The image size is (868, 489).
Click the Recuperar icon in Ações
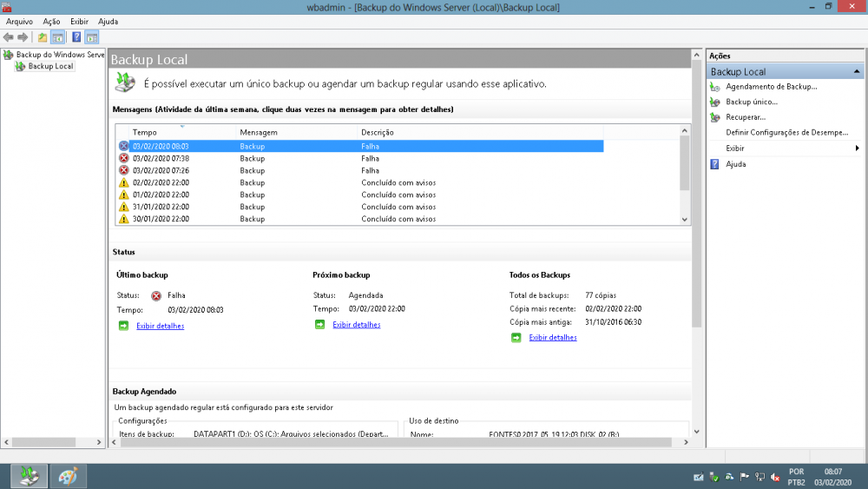pyautogui.click(x=714, y=117)
